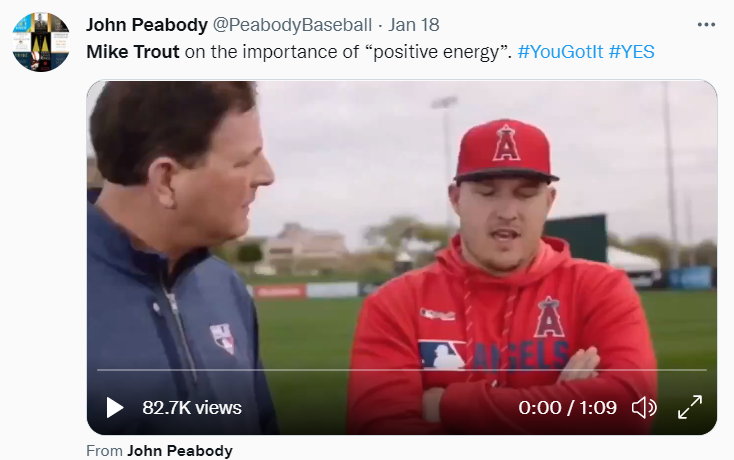Screen dimensions: 734x460
Task: Click Mike Trout's name in the tweet
Action: pyautogui.click(x=133, y=52)
